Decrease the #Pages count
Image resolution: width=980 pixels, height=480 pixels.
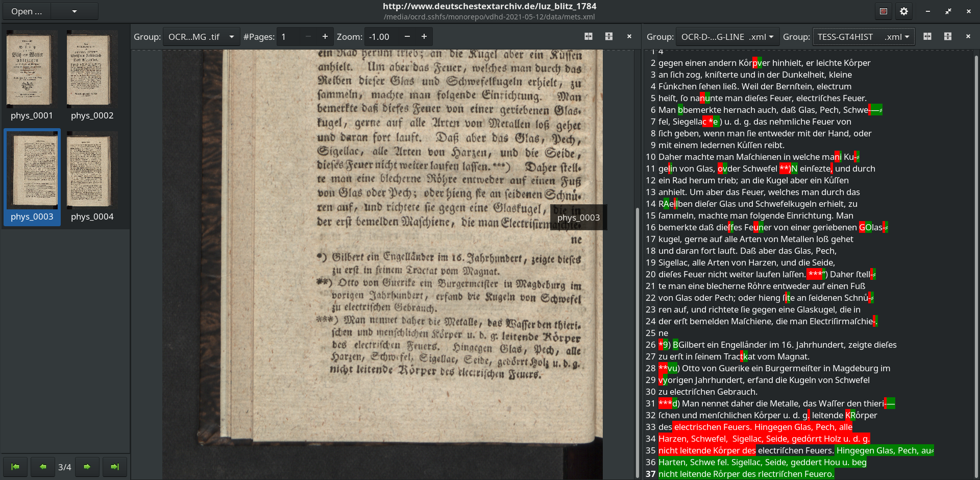308,37
